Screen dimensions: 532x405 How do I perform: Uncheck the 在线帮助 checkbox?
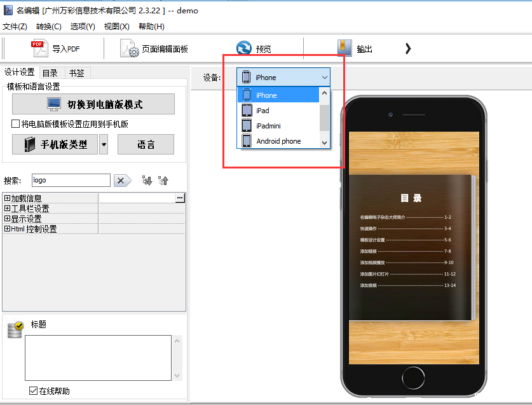pos(33,391)
